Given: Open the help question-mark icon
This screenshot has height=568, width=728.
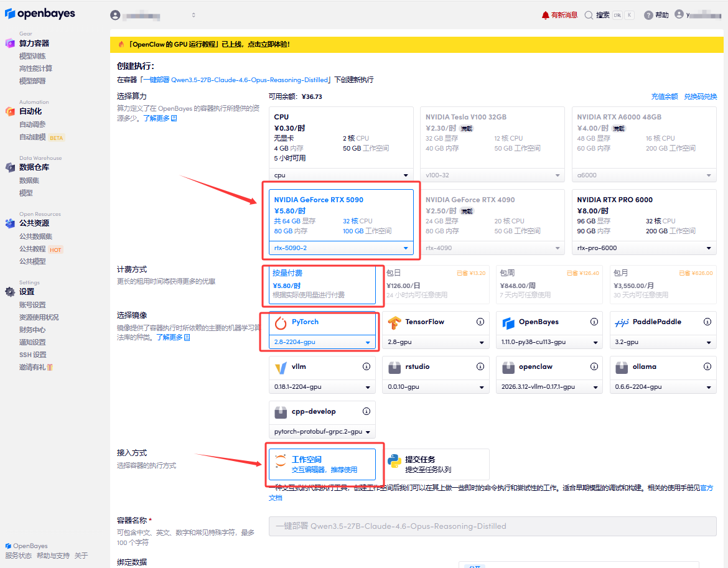Looking at the screenshot, I should 648,16.
